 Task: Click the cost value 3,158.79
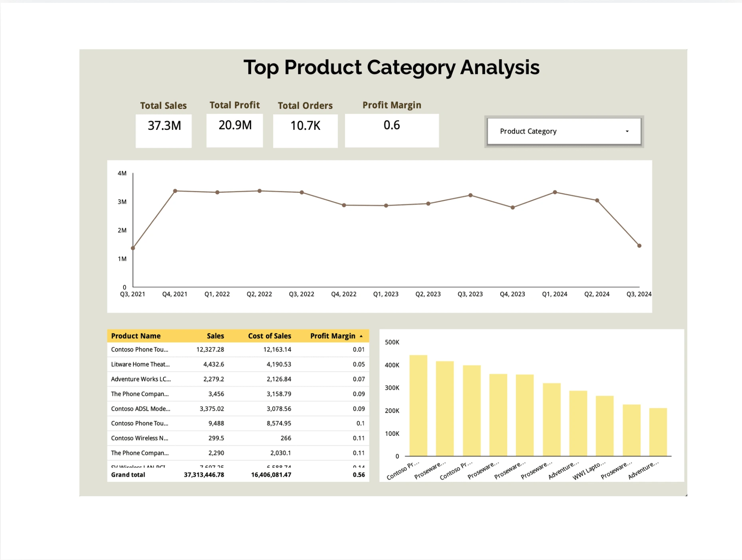(279, 394)
